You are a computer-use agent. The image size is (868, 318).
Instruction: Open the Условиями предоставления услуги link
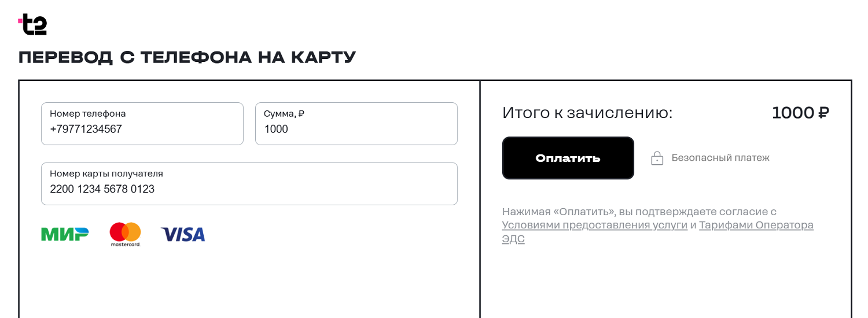tap(594, 225)
